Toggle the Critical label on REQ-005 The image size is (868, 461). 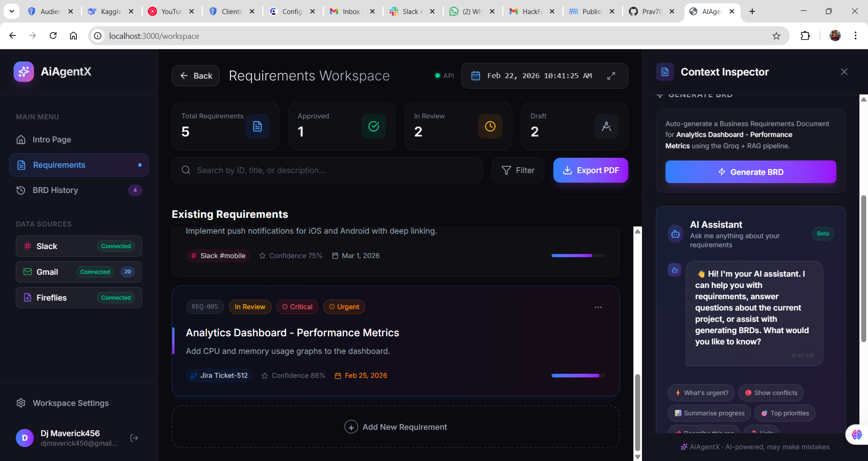click(297, 307)
